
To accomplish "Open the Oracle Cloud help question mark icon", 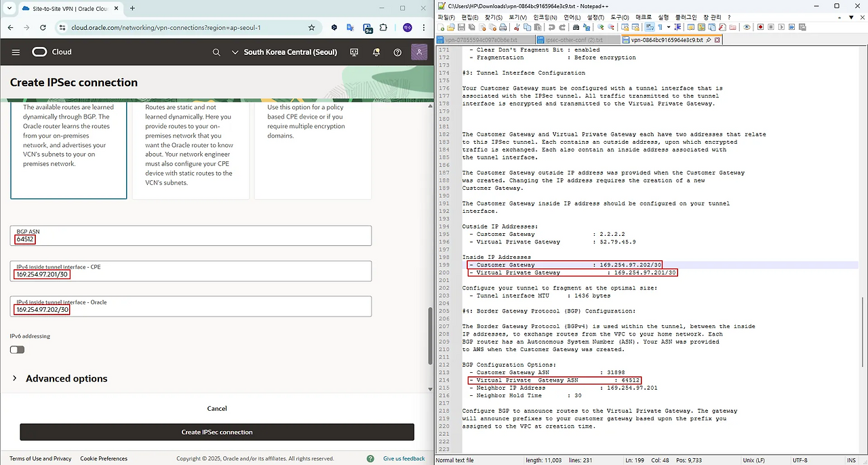I will coord(397,52).
